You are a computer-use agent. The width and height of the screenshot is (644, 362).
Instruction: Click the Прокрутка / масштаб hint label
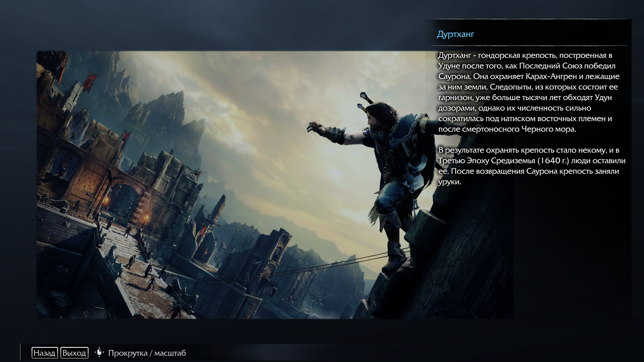point(147,353)
